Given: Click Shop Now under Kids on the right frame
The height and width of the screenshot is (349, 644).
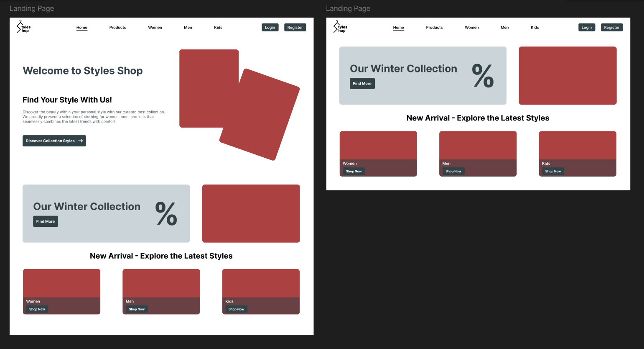Looking at the screenshot, I should 552,171.
